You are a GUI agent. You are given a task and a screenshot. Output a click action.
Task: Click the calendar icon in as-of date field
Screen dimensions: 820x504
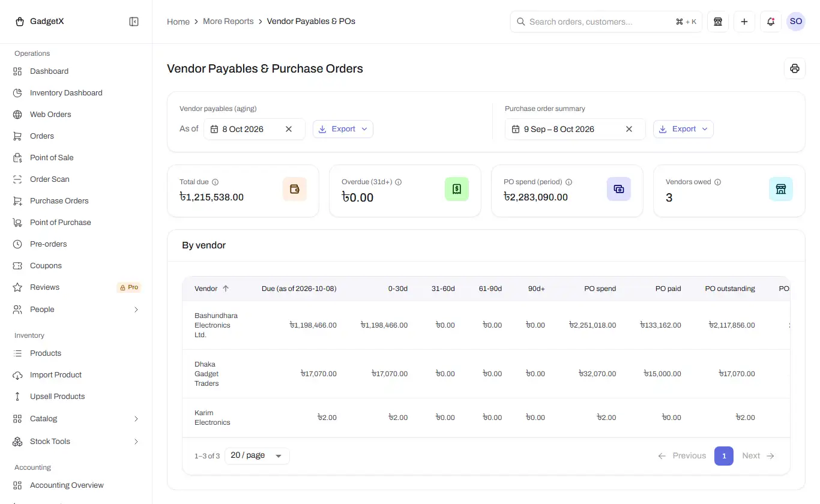(214, 129)
